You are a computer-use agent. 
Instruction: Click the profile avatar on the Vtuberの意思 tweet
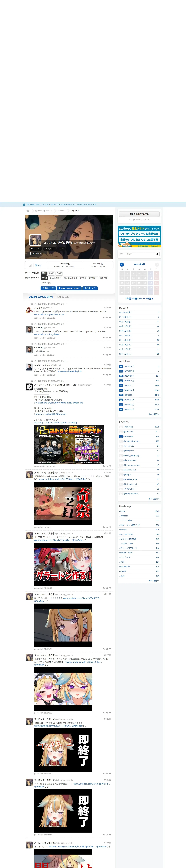(x=29, y=475)
